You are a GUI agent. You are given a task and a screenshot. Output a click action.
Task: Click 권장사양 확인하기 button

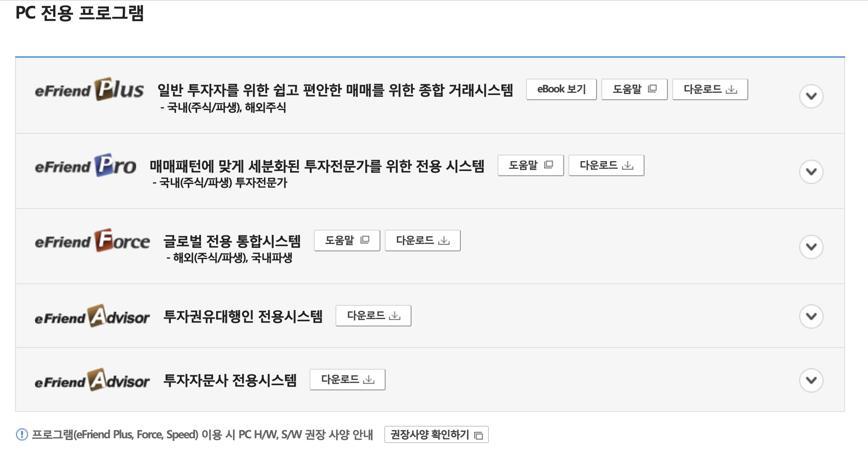click(436, 434)
